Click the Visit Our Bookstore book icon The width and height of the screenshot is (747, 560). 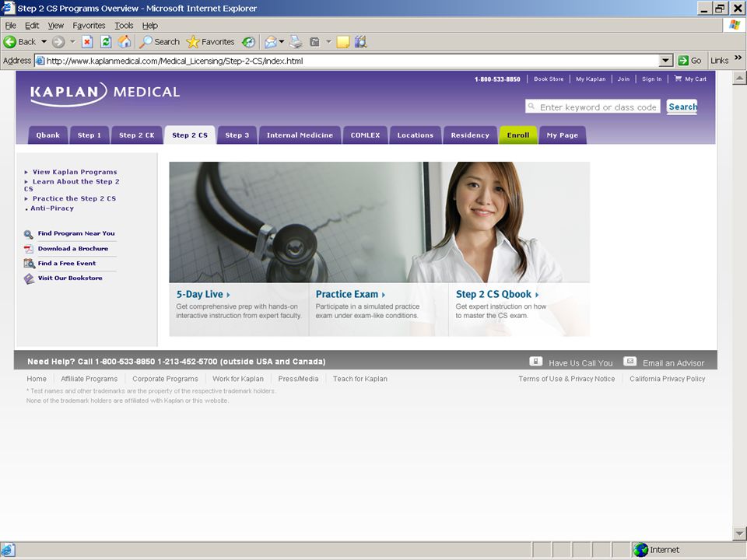pyautogui.click(x=29, y=278)
